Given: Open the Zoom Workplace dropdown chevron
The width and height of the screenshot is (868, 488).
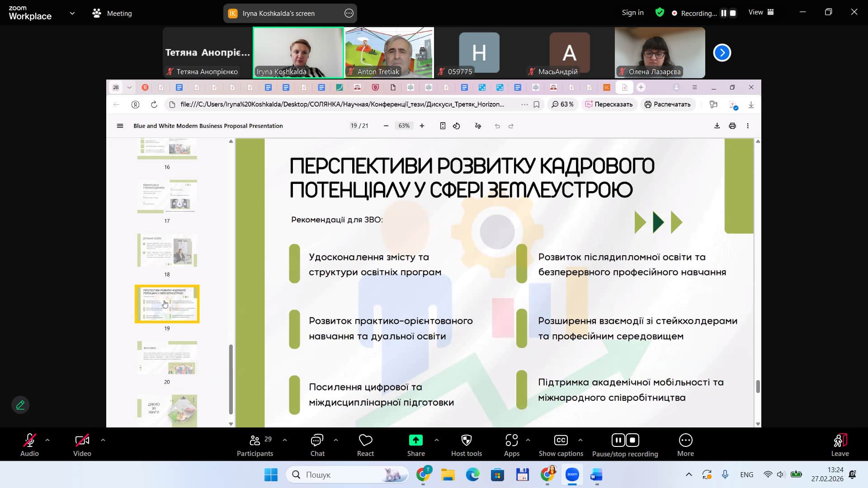Looking at the screenshot, I should pyautogui.click(x=72, y=13).
